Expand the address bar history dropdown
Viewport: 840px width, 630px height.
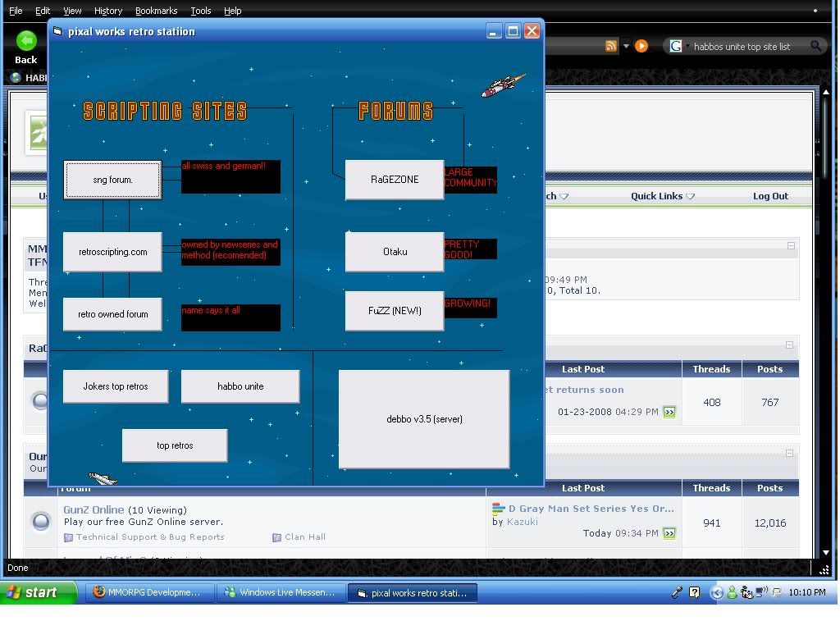(x=626, y=47)
